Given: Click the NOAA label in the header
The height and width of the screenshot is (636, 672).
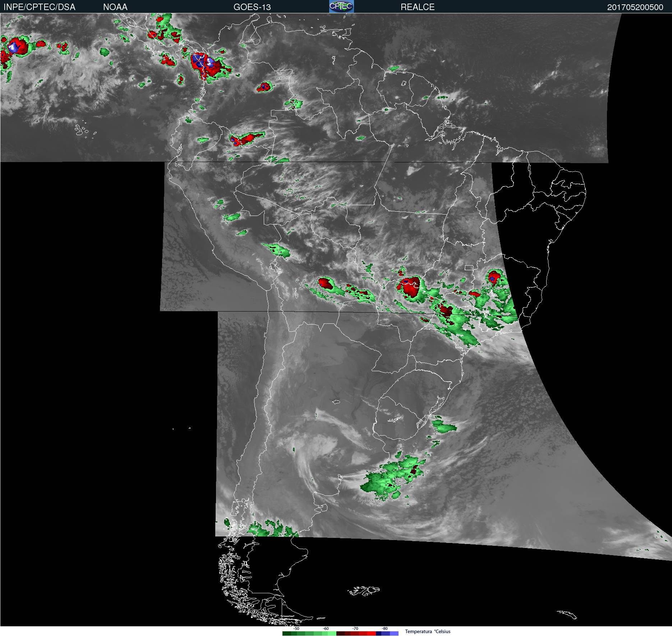Looking at the screenshot, I should click(115, 7).
